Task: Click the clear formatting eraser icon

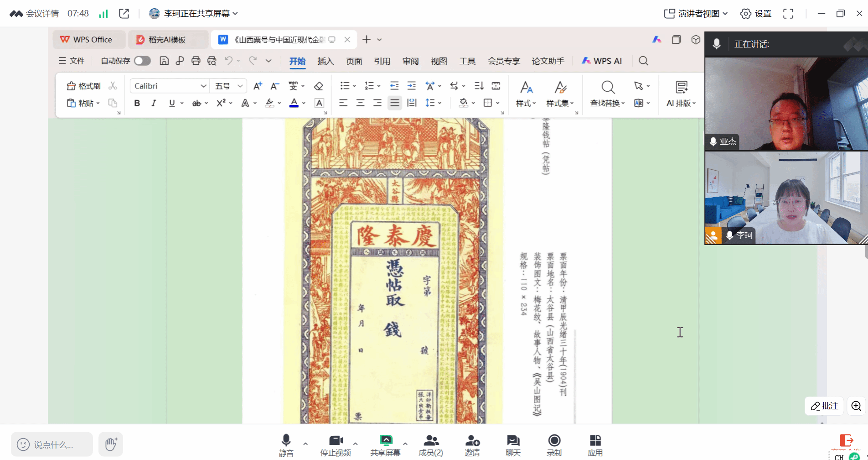Action: [319, 86]
